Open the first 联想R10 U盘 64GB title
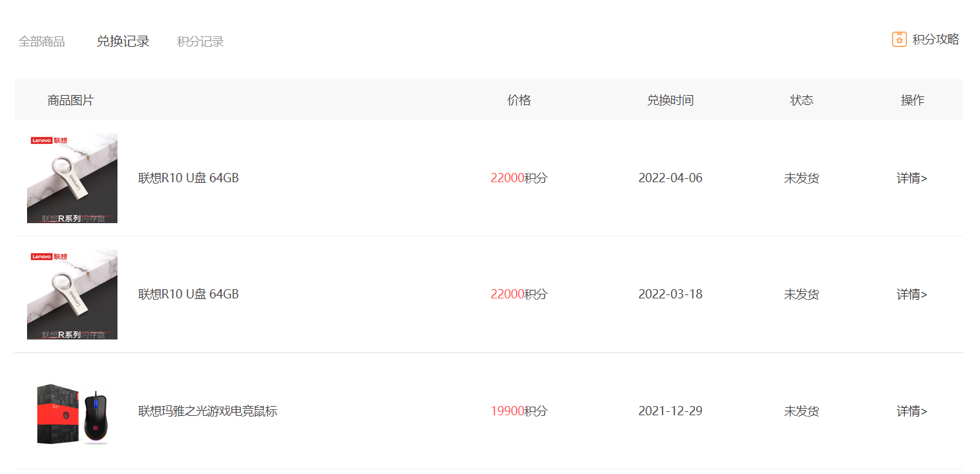The width and height of the screenshot is (980, 474). click(188, 178)
